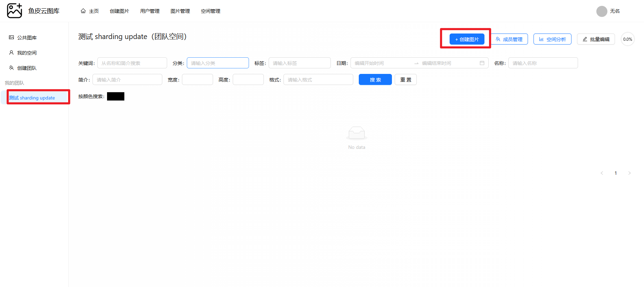The width and height of the screenshot is (644, 287).
Task: Click the user avatar circle next to 无名
Action: tap(602, 11)
